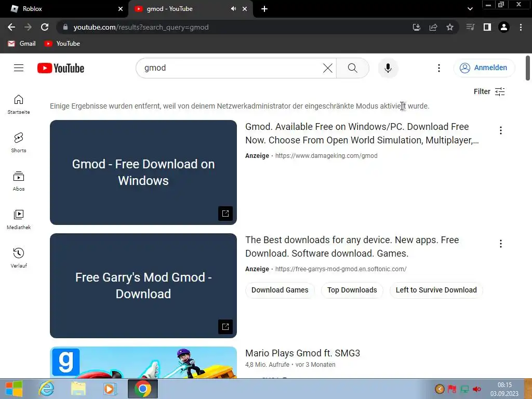View site info via the padlock icon
This screenshot has width=532, height=399.
pos(65,27)
